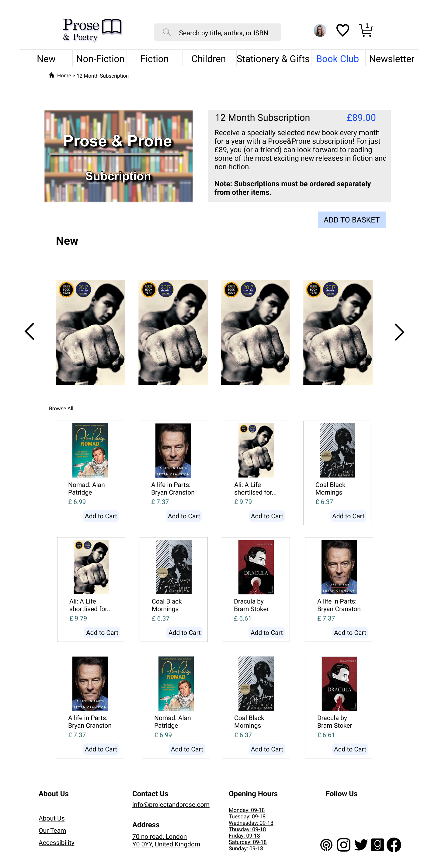This screenshot has width=438, height=868.
Task: Open the wishlist heart icon
Action: point(343,30)
